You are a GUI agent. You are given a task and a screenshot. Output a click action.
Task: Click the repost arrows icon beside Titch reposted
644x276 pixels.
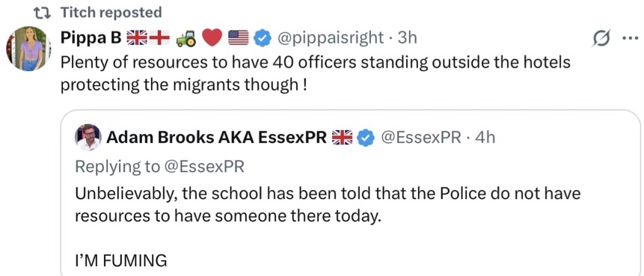pyautogui.click(x=41, y=13)
